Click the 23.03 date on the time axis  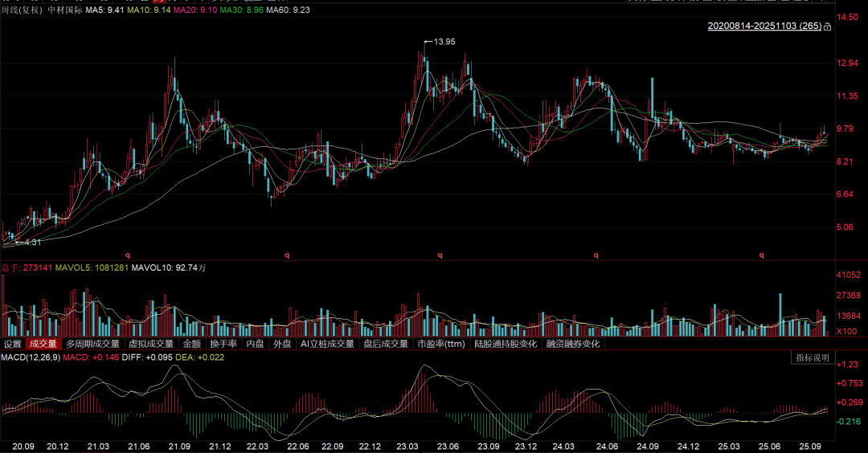click(407, 447)
